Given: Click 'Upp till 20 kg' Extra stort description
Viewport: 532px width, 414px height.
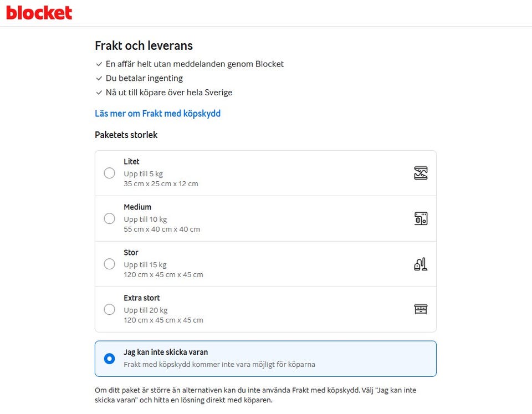Looking at the screenshot, I should click(146, 310).
